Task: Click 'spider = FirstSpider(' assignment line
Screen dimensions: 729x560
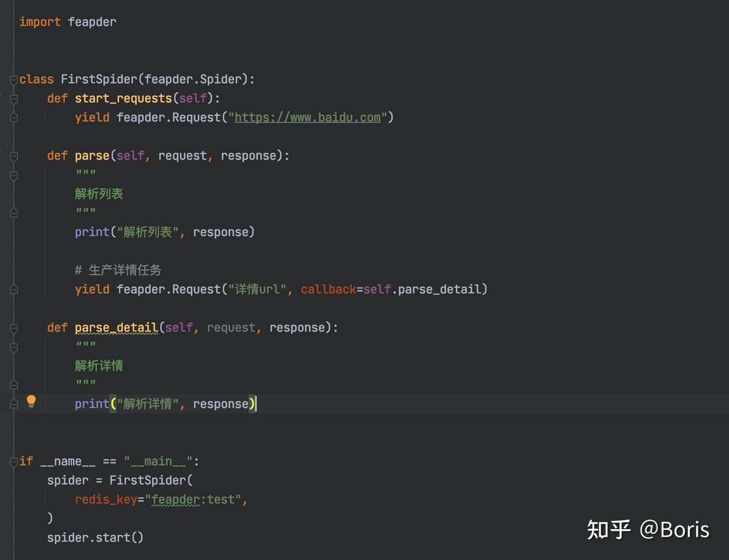Action: tap(120, 481)
